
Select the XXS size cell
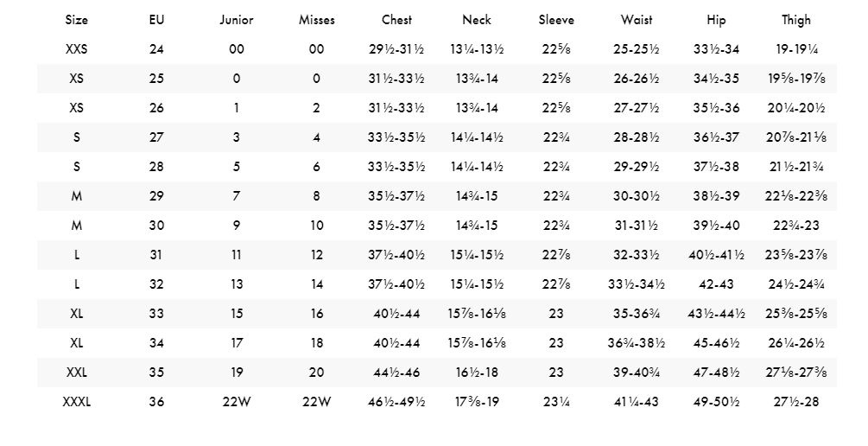pos(77,49)
